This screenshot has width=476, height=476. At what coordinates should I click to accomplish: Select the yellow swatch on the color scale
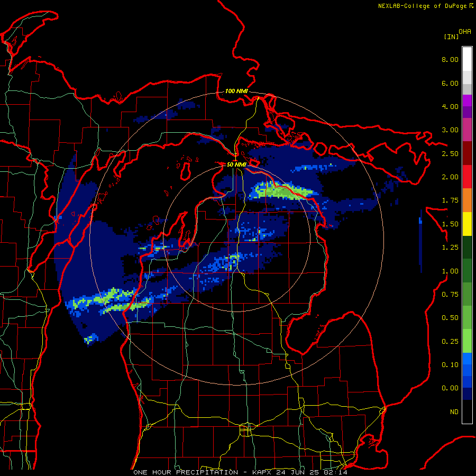tap(467, 224)
